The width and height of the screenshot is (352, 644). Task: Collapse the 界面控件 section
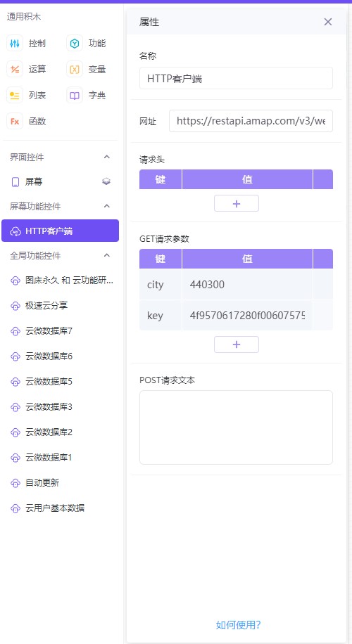pos(107,157)
